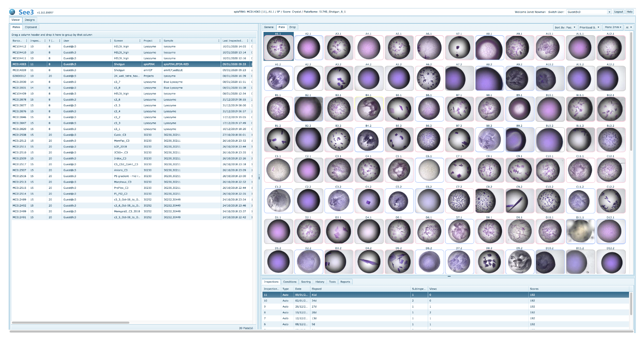Switch to the Designs tab
The width and height of the screenshot is (644, 340).
coord(29,20)
